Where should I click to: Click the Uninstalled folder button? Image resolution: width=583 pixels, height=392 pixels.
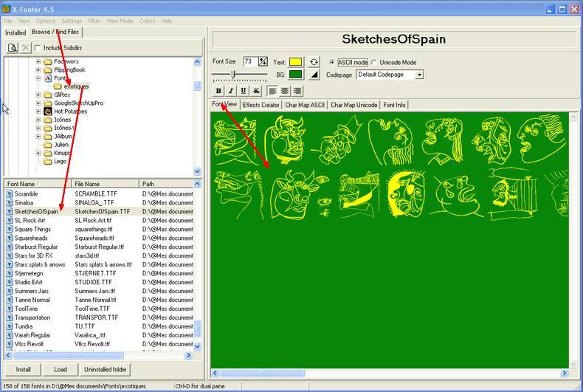point(106,370)
